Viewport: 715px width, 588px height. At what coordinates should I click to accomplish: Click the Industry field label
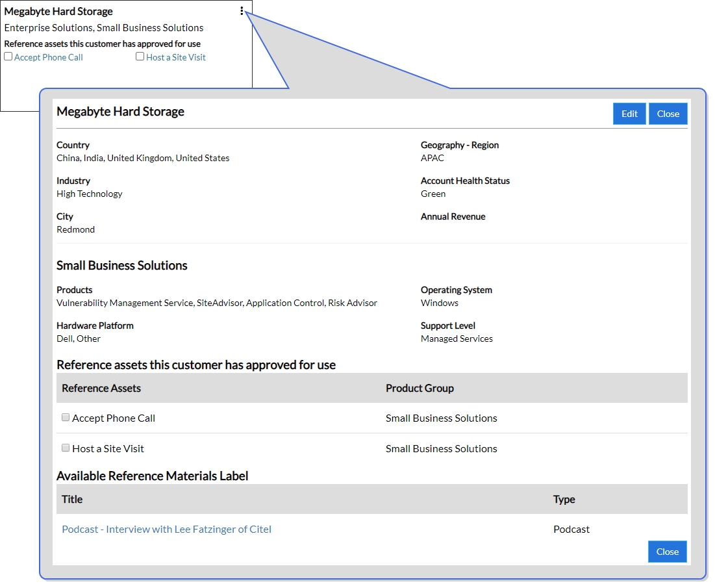(x=73, y=181)
